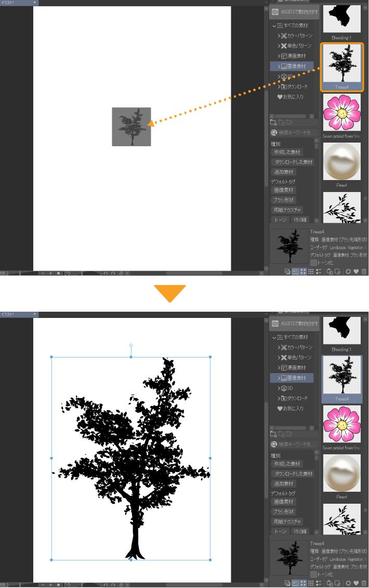This screenshot has height=588, width=369.
Task: Select 単色パターン folder in the lower screenshot tree
Action: 296,357
